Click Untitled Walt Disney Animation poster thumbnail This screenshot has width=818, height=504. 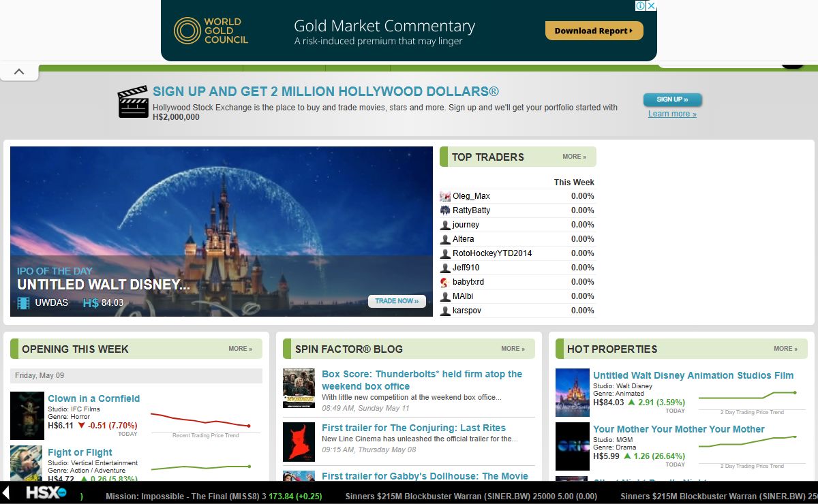(573, 392)
